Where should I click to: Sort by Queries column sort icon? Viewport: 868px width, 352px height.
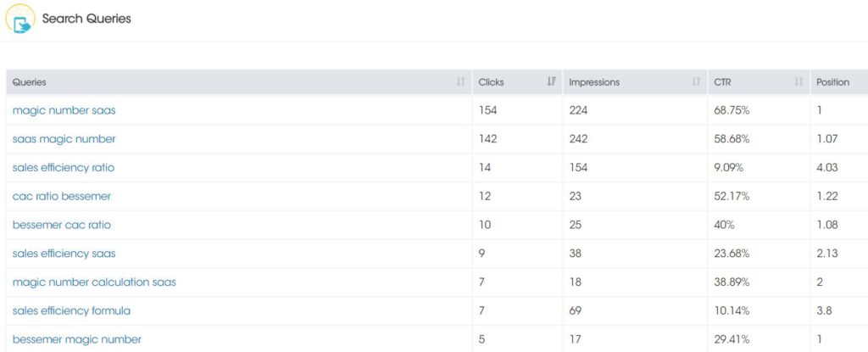(x=460, y=82)
